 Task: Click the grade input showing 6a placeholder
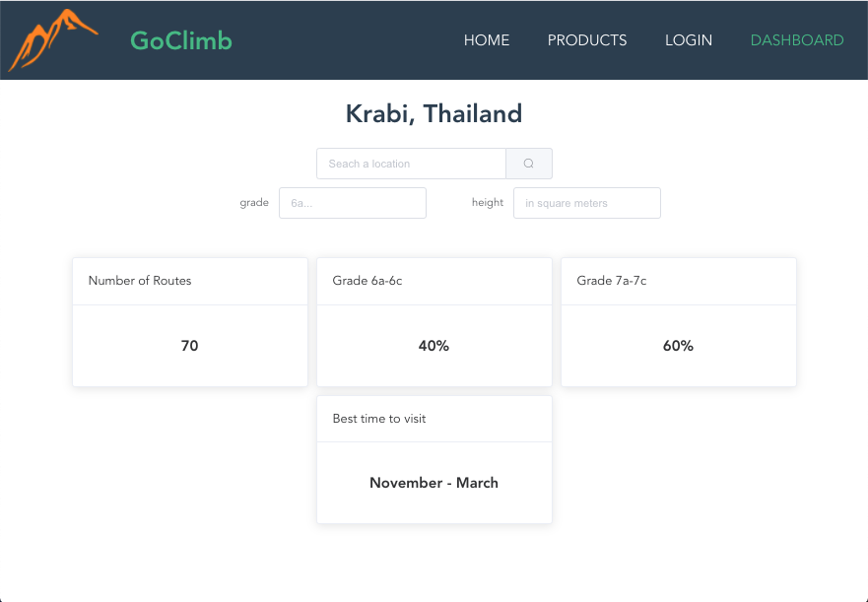tap(352, 202)
